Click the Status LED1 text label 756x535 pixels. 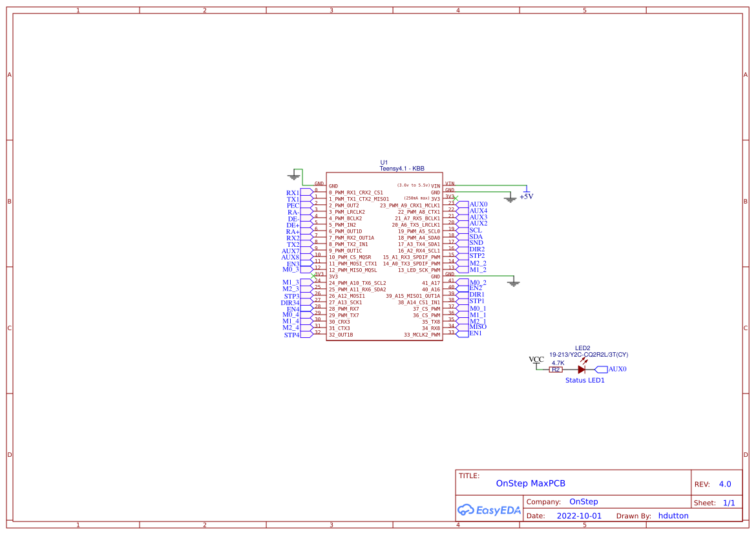(583, 380)
